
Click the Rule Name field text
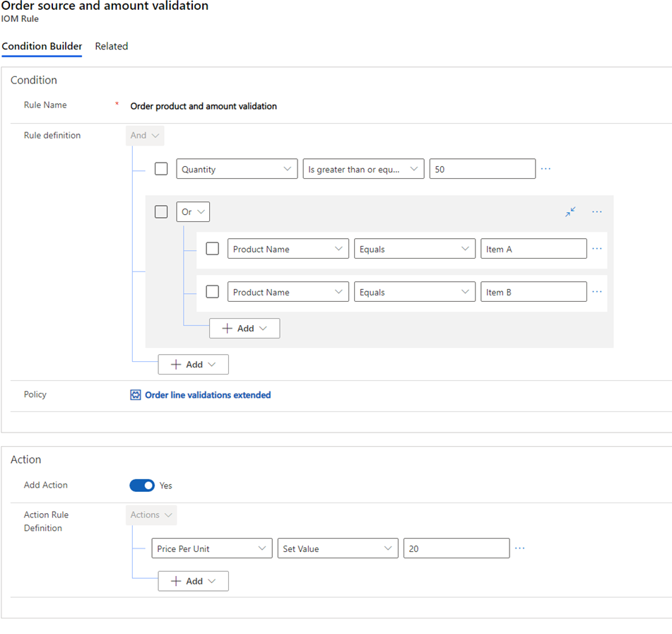(x=204, y=106)
